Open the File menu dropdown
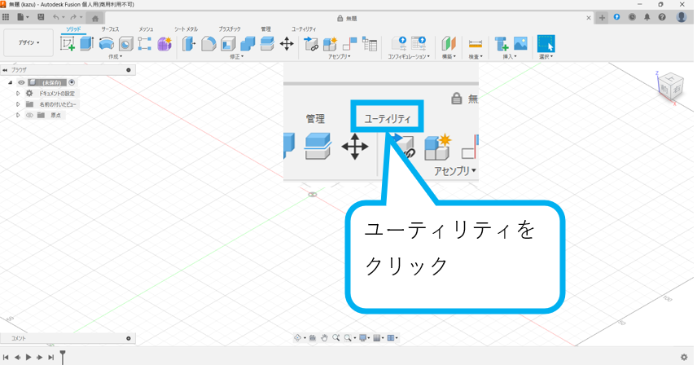 tap(23, 17)
